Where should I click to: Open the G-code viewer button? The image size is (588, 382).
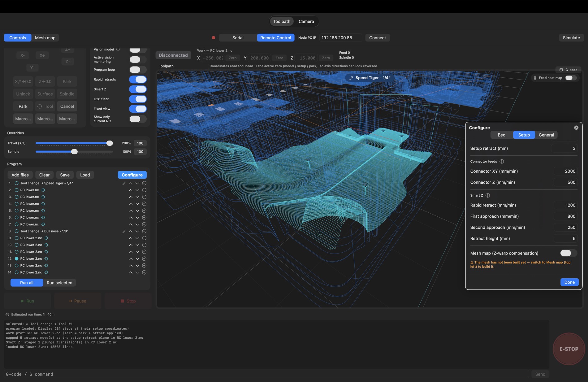[569, 70]
